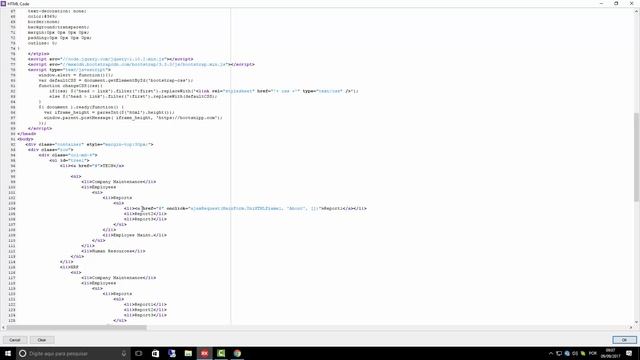Activate the microphone in the search box
640x360 pixels.
pyautogui.click(x=124, y=353)
